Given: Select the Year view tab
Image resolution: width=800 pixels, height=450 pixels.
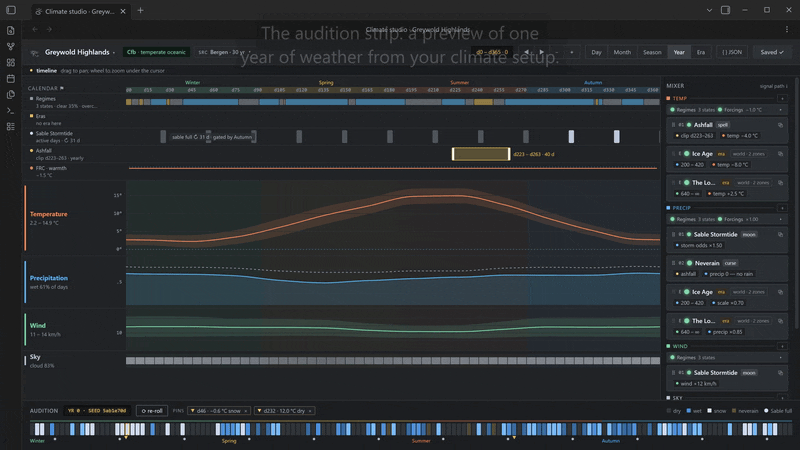Looking at the screenshot, I should point(679,52).
